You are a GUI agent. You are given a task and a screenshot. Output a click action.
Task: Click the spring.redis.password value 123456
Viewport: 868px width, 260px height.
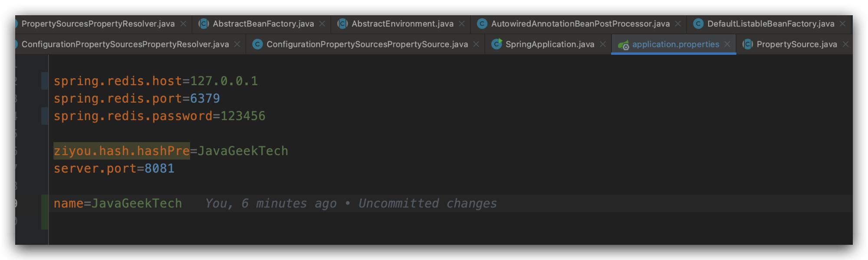point(243,116)
